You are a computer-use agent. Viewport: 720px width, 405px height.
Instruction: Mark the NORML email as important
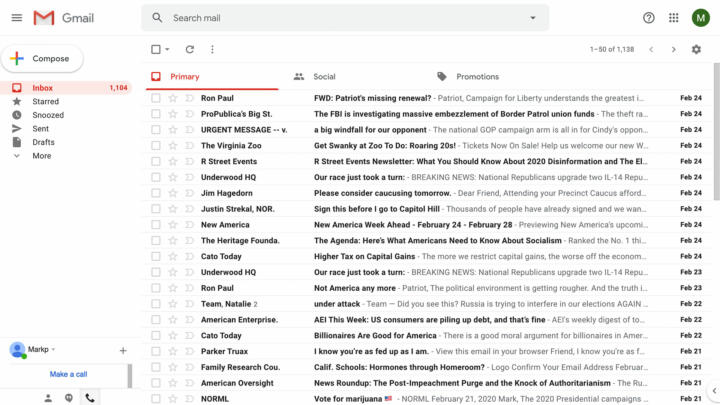(189, 399)
